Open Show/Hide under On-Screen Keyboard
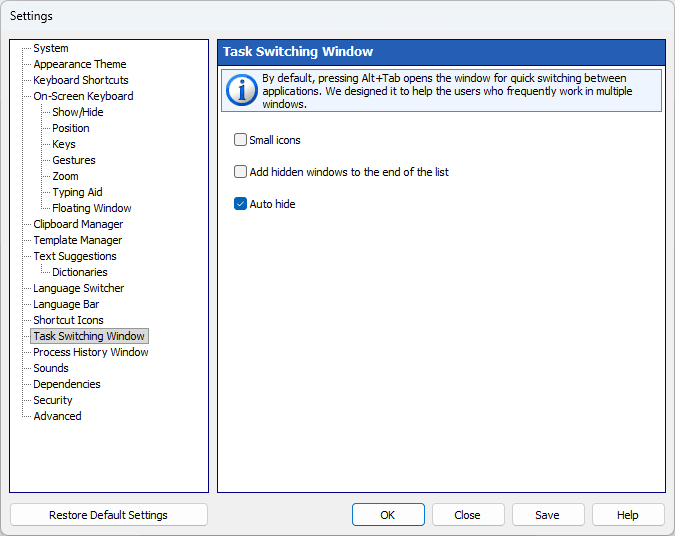Viewport: 675px width, 536px height. click(78, 112)
